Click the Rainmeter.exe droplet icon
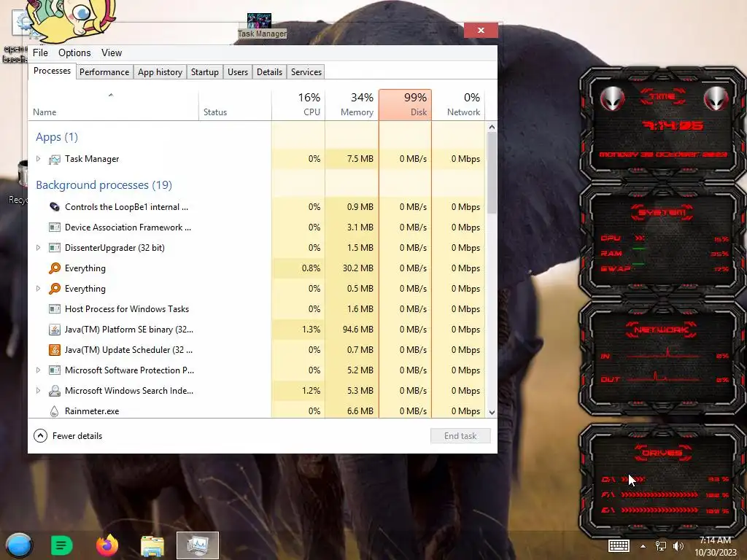The width and height of the screenshot is (747, 560). (54, 411)
